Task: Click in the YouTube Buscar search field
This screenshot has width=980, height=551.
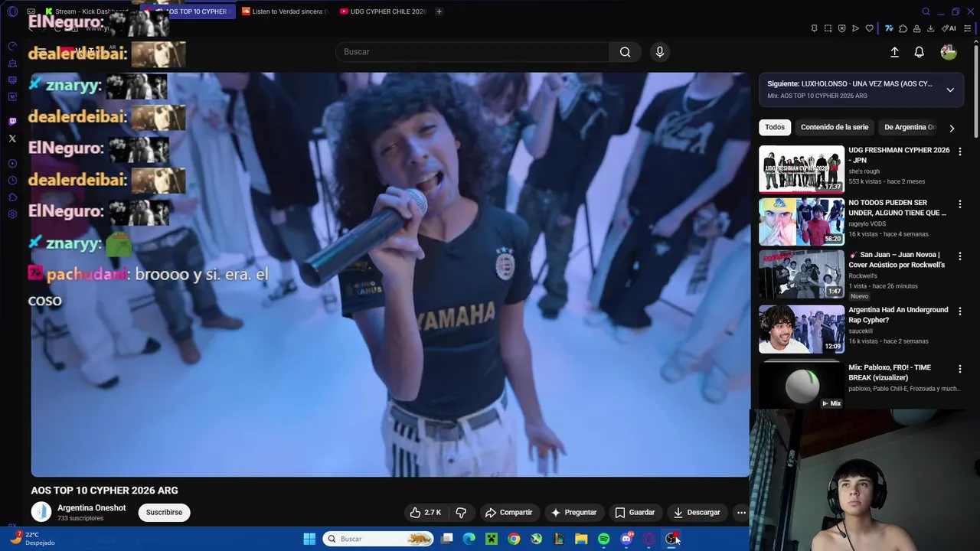Action: pyautogui.click(x=472, y=52)
